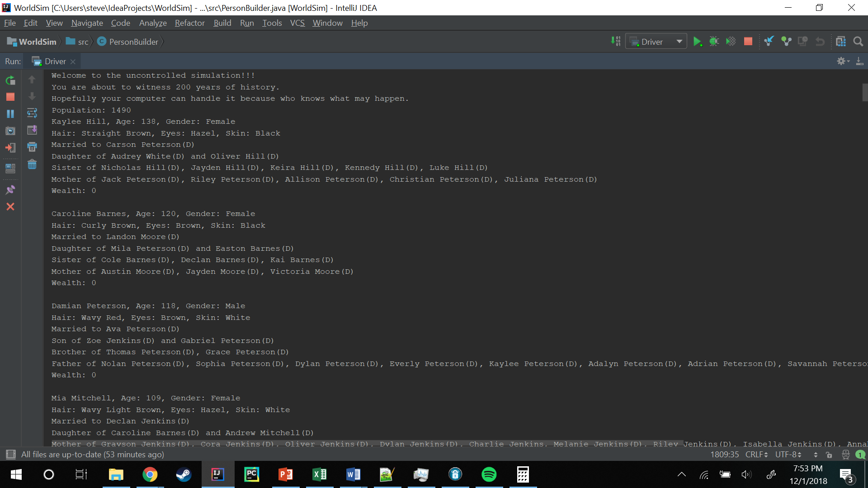Viewport: 868px width, 488px height.
Task: Pause the program output
Action: [x=10, y=114]
